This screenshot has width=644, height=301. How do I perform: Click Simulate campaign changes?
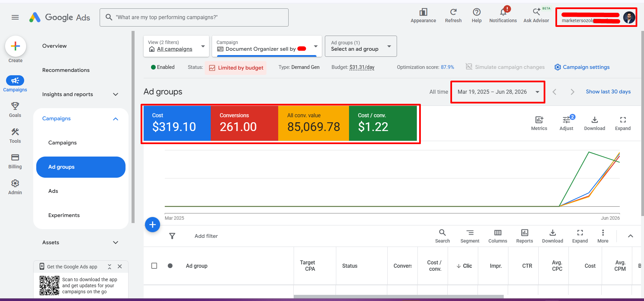[x=505, y=67]
